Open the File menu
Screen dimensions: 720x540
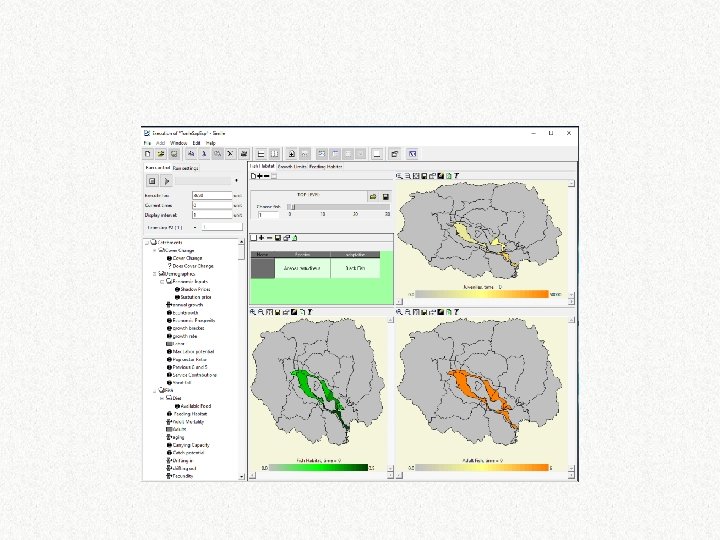pos(147,143)
